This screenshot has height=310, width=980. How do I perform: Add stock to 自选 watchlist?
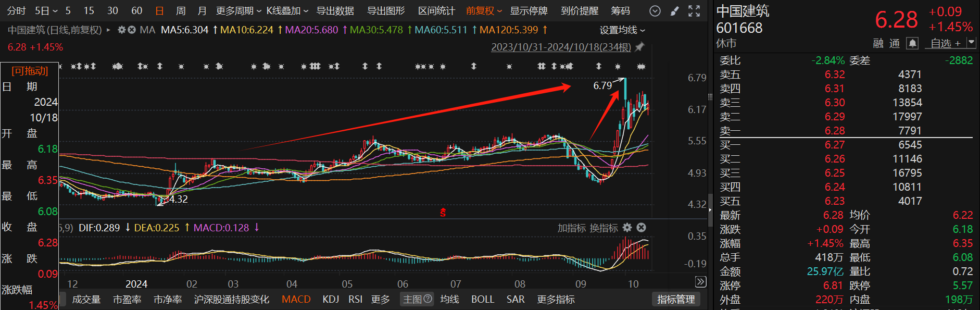945,43
